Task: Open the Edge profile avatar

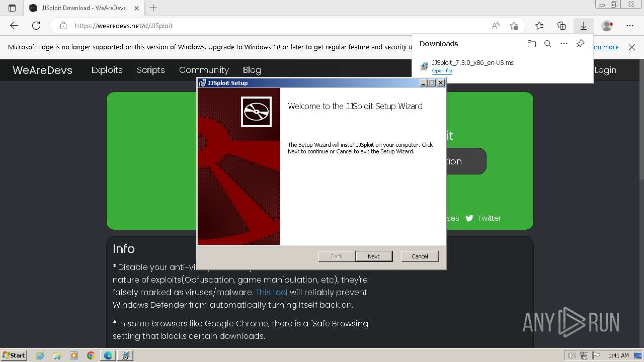Action: point(607,26)
